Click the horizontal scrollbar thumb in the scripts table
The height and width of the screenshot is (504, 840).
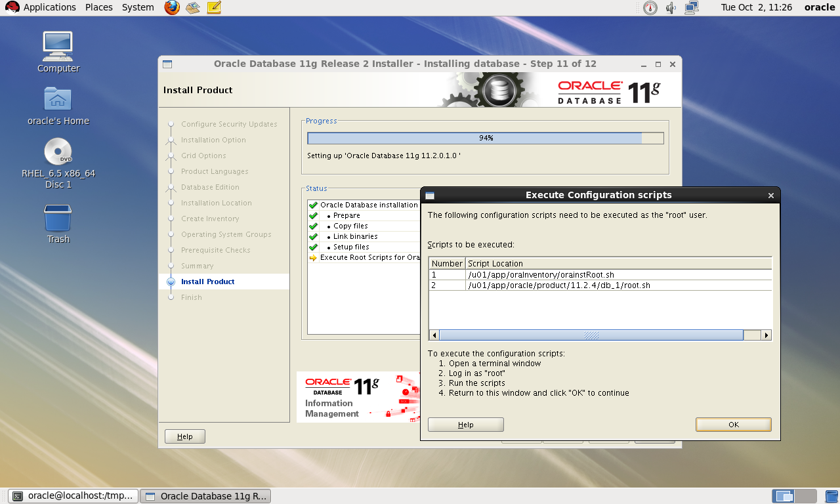click(591, 335)
